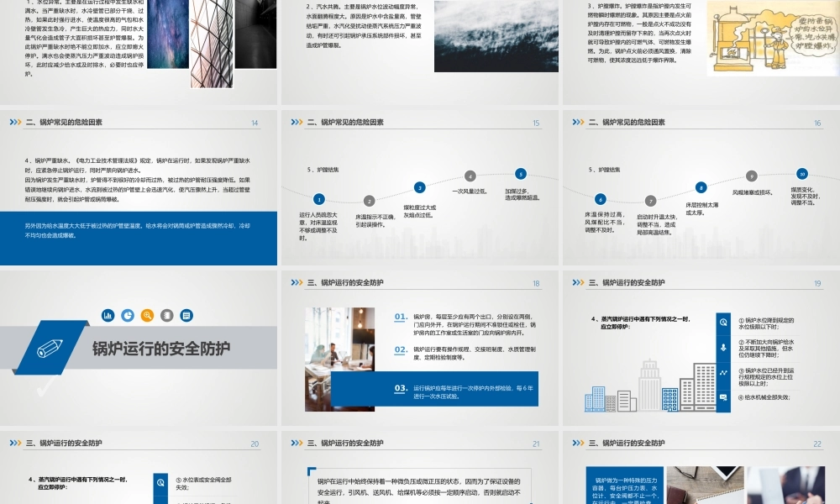Select the bar chart icon on slide 17

108,315
